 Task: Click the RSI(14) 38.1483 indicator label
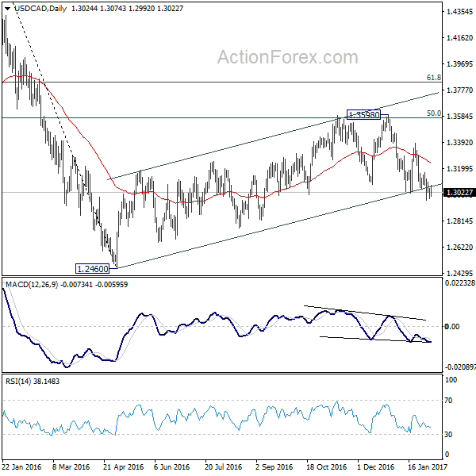(x=33, y=382)
